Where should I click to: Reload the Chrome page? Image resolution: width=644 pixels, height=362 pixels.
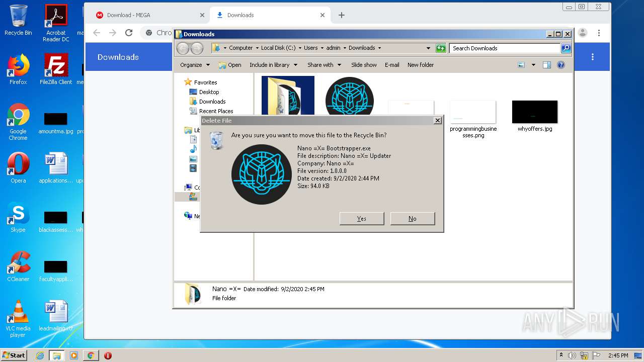pos(129,33)
